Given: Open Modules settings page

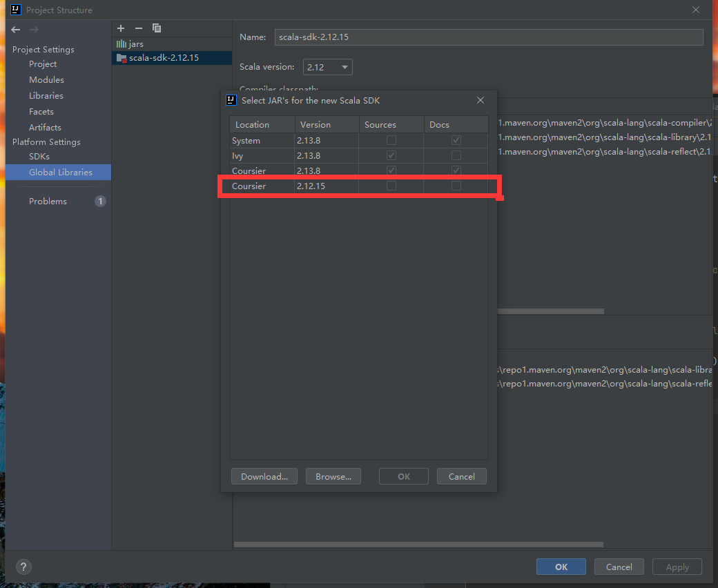Looking at the screenshot, I should pyautogui.click(x=46, y=79).
